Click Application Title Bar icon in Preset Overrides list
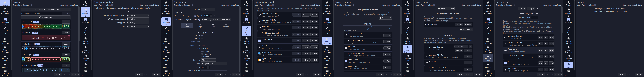Viewport: 644px width, 77px height. tap(346, 42)
